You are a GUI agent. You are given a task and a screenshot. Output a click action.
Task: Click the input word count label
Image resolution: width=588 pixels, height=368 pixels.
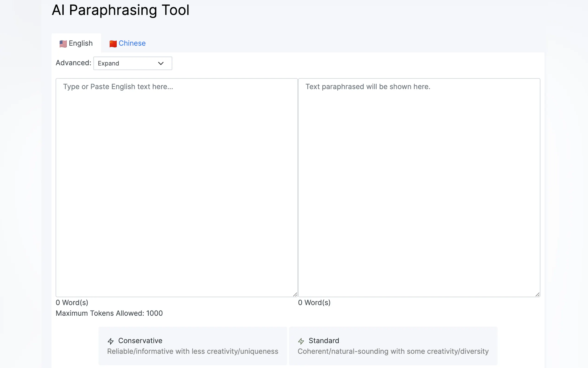click(x=72, y=302)
